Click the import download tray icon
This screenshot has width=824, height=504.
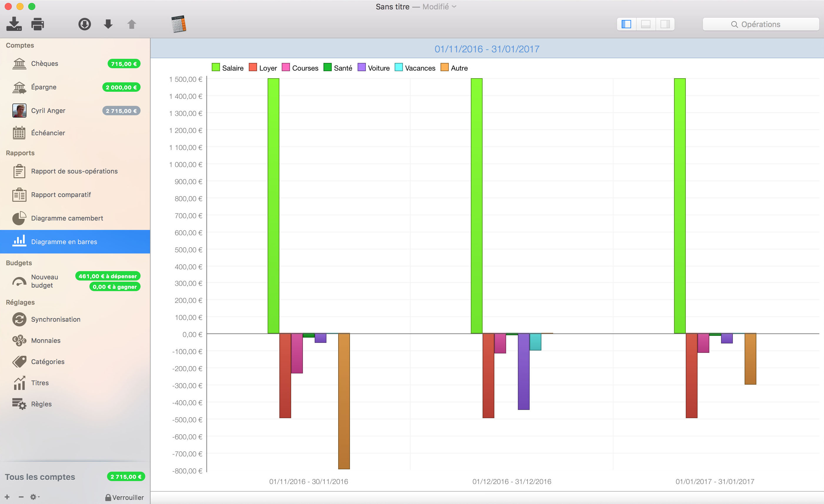[x=14, y=24]
